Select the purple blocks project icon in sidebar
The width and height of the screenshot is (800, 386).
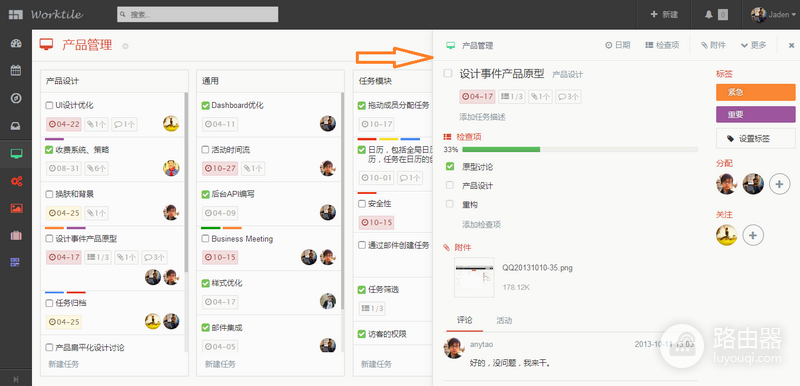tap(16, 263)
